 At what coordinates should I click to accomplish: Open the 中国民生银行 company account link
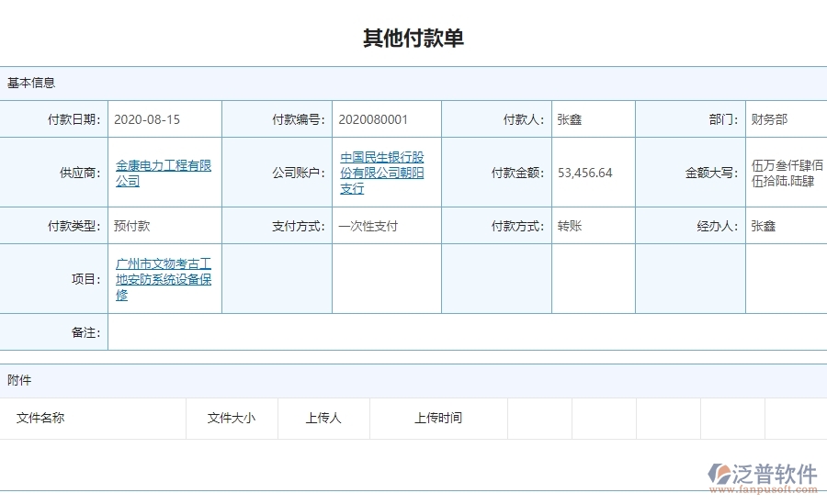pyautogui.click(x=381, y=173)
